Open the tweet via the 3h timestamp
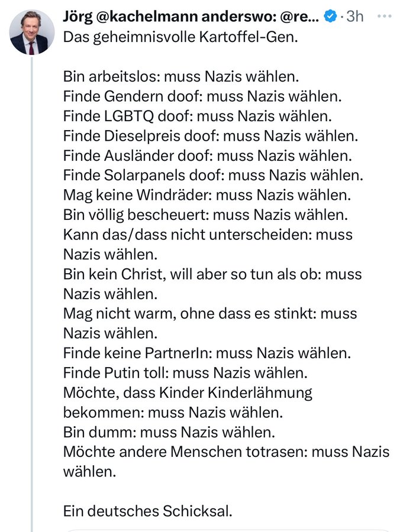The height and width of the screenshot is (532, 403). tap(354, 17)
